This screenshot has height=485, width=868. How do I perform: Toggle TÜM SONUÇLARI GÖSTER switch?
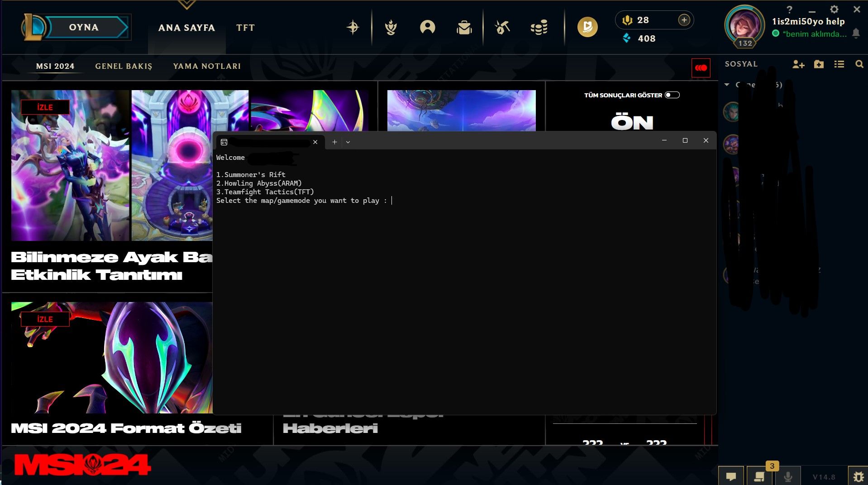(x=672, y=95)
